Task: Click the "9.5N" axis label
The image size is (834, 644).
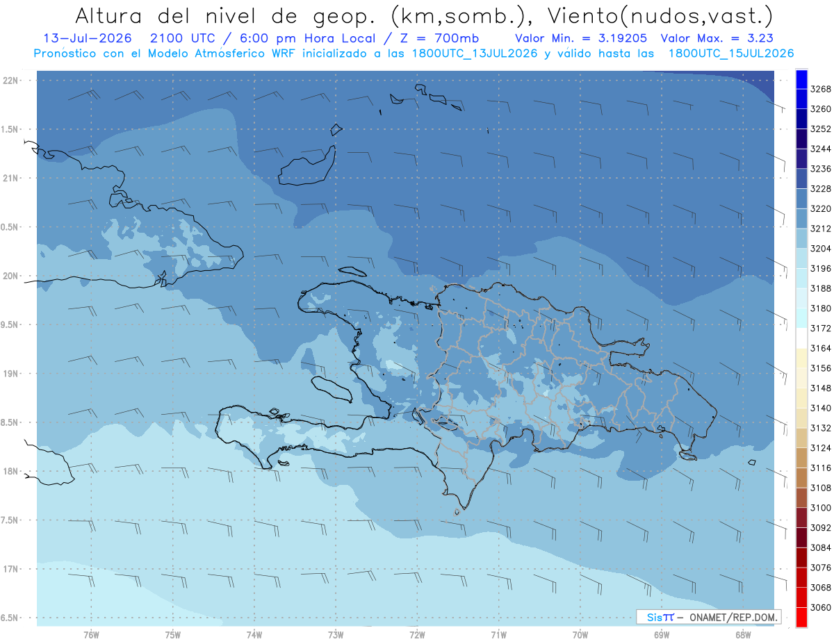Action: point(10,324)
